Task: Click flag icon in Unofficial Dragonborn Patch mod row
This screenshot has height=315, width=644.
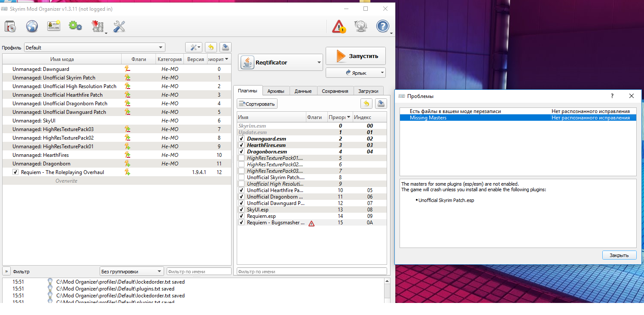Action: (x=127, y=103)
